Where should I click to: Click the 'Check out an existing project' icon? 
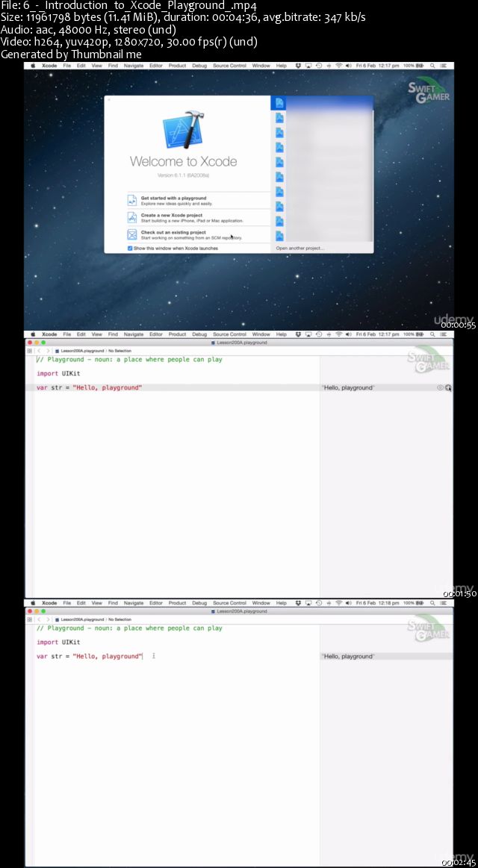tap(132, 234)
